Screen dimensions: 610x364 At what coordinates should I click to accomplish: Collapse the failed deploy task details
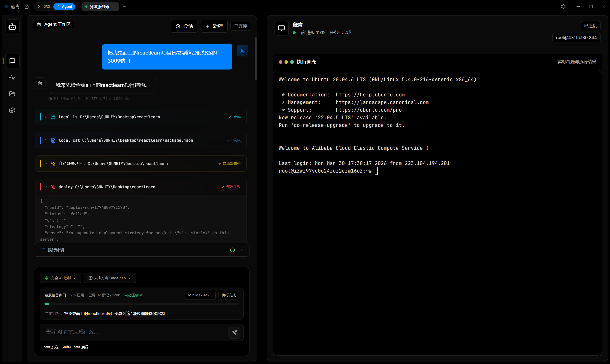46,187
